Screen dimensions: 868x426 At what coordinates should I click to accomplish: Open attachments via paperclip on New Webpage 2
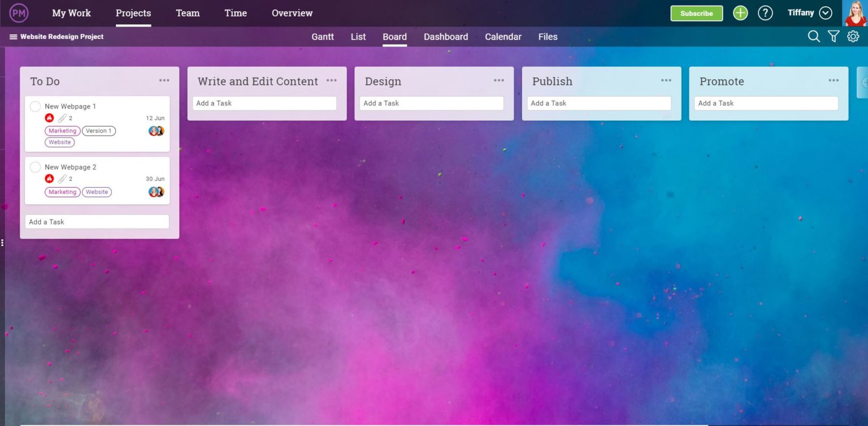62,178
